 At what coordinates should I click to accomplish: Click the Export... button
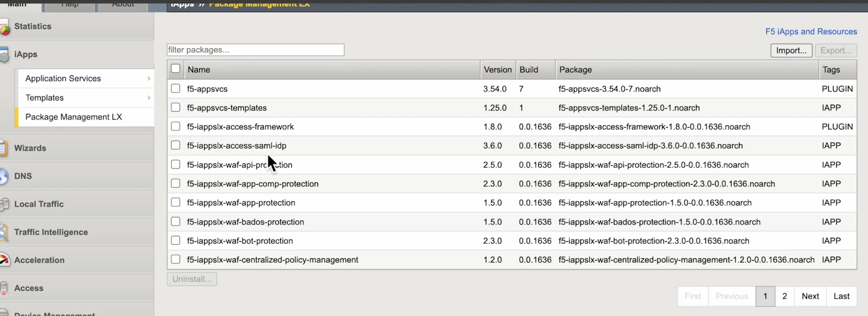click(836, 50)
